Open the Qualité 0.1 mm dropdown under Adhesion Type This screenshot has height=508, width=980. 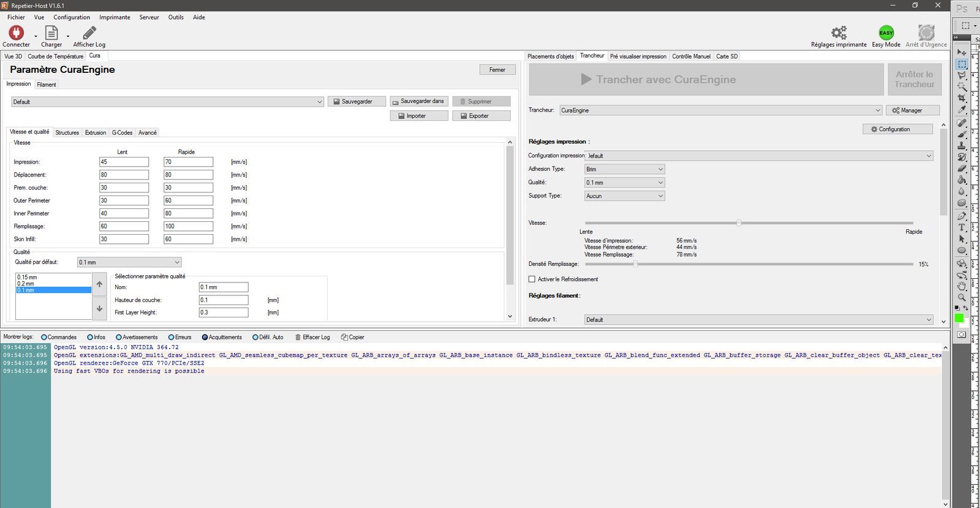point(625,183)
